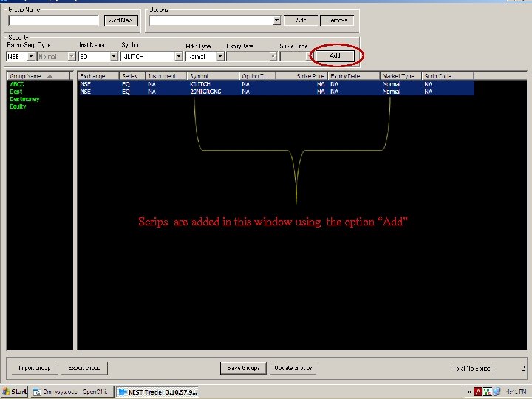Open the Symbol KILITCH dropdown
This screenshot has height=399, width=532.
pyautogui.click(x=179, y=56)
